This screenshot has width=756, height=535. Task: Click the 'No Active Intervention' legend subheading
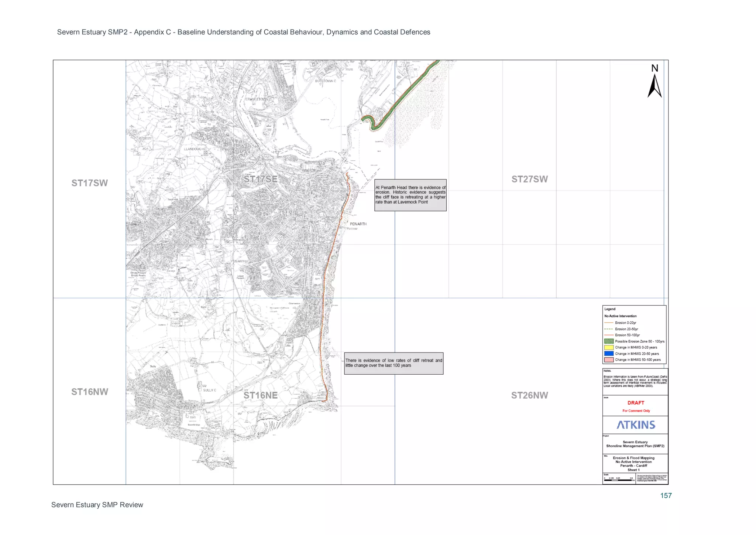621,316
